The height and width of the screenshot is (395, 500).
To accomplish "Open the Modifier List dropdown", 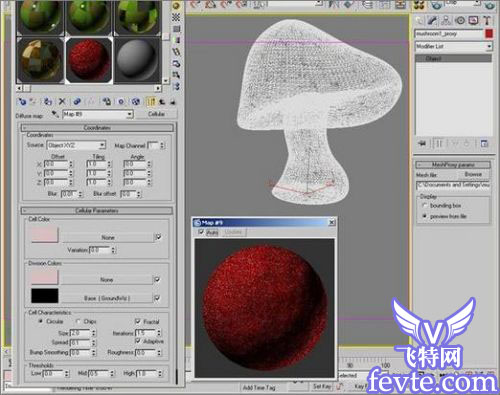I will (489, 46).
